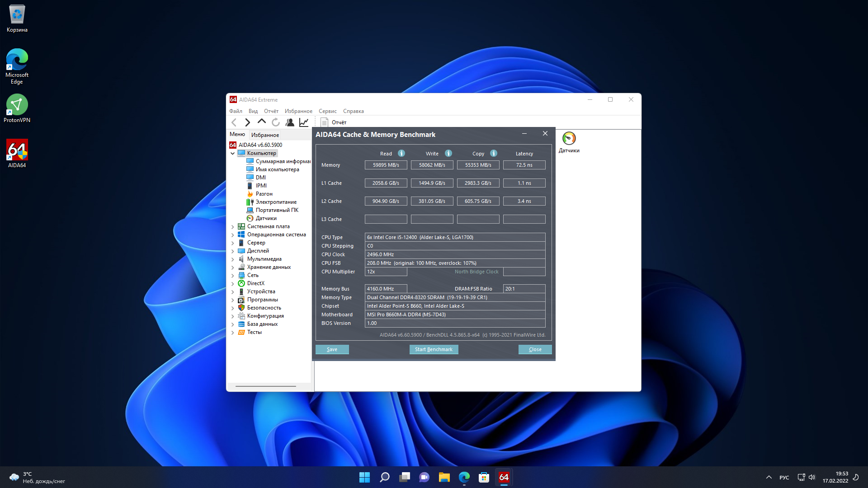This screenshot has width=868, height=488.
Task: Open the graph chart toolbar icon
Action: pyautogui.click(x=304, y=122)
